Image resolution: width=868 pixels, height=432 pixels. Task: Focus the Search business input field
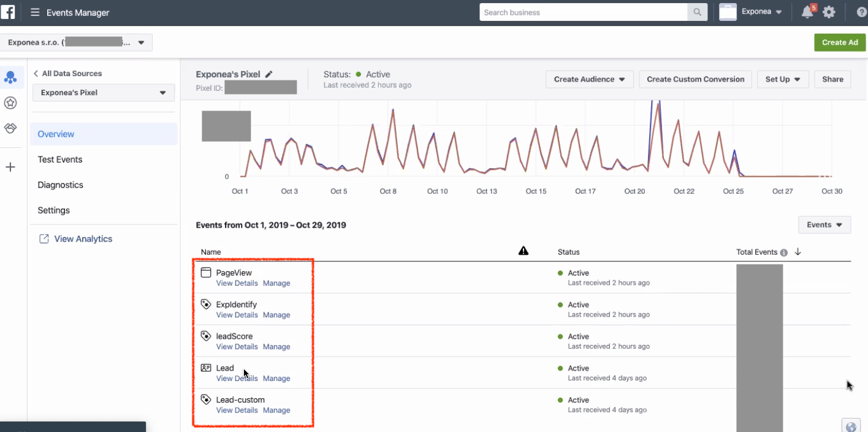[x=584, y=12]
